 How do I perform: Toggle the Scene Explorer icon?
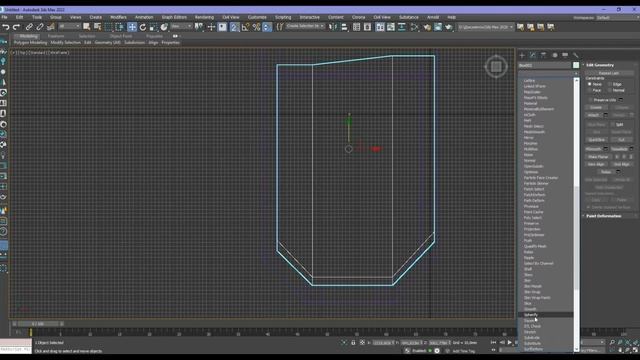click(x=356, y=27)
